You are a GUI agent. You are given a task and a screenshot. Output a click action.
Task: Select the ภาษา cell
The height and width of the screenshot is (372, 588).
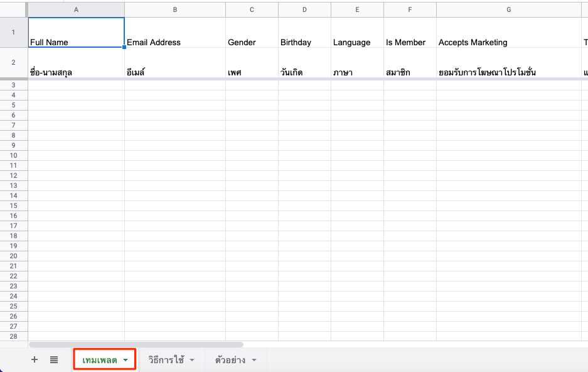[357, 63]
